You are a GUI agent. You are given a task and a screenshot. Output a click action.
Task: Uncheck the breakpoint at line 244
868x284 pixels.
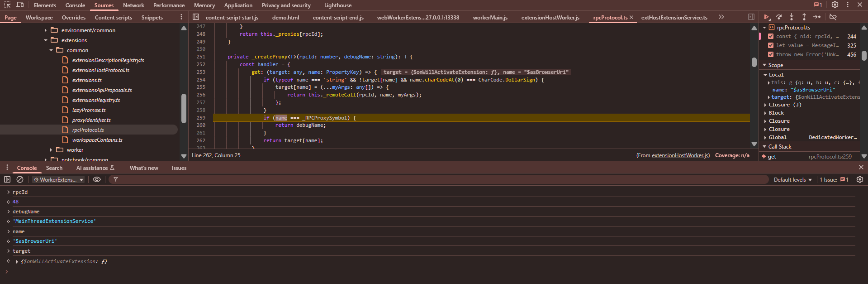point(771,36)
